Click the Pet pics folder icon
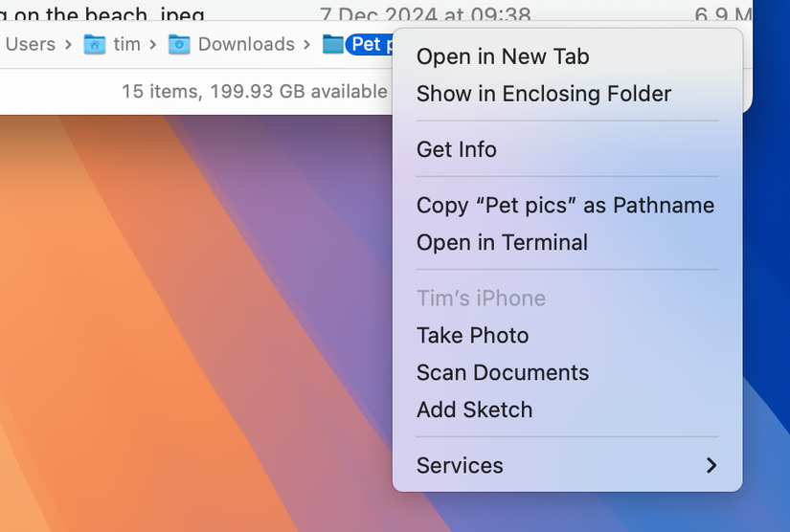 click(x=332, y=44)
